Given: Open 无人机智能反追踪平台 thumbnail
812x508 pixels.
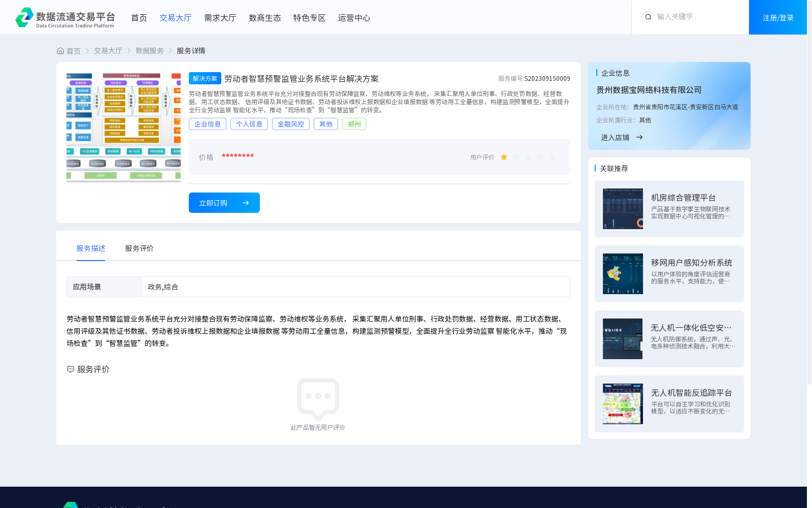Looking at the screenshot, I should (x=623, y=404).
